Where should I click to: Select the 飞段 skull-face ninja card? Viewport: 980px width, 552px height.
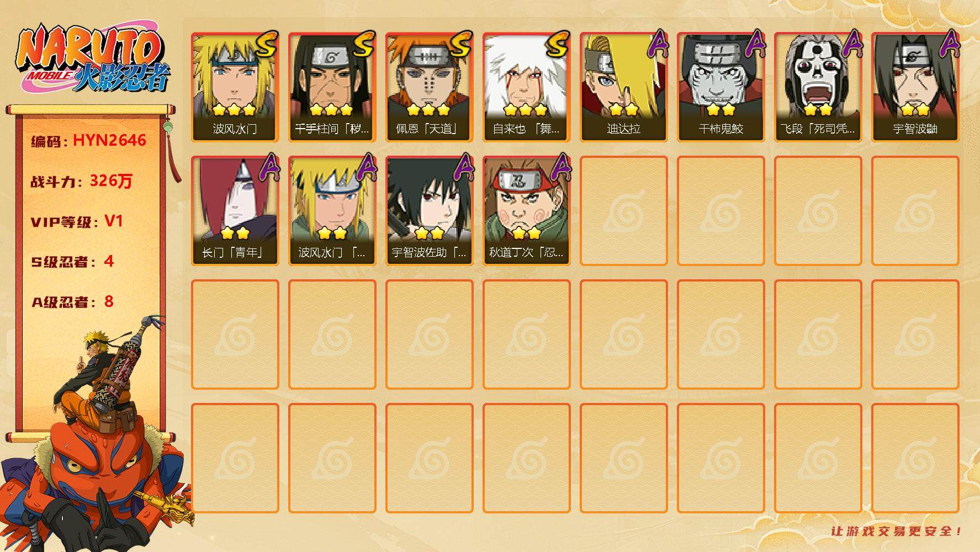[818, 87]
